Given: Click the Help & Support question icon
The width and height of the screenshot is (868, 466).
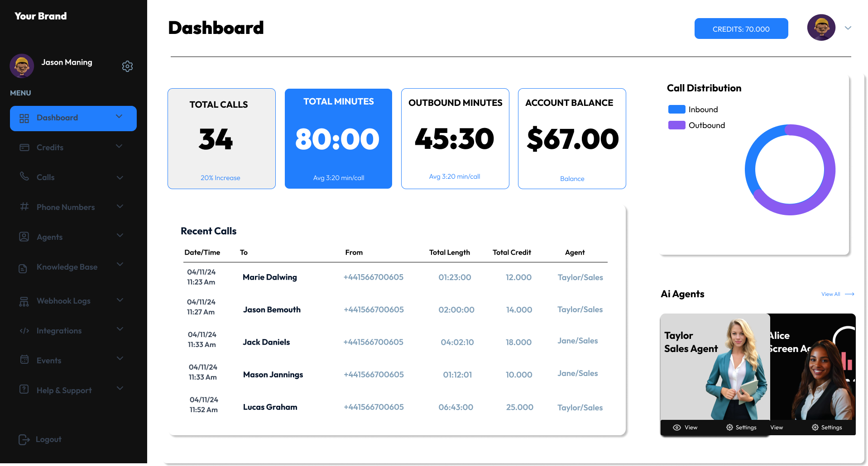Looking at the screenshot, I should click(24, 389).
